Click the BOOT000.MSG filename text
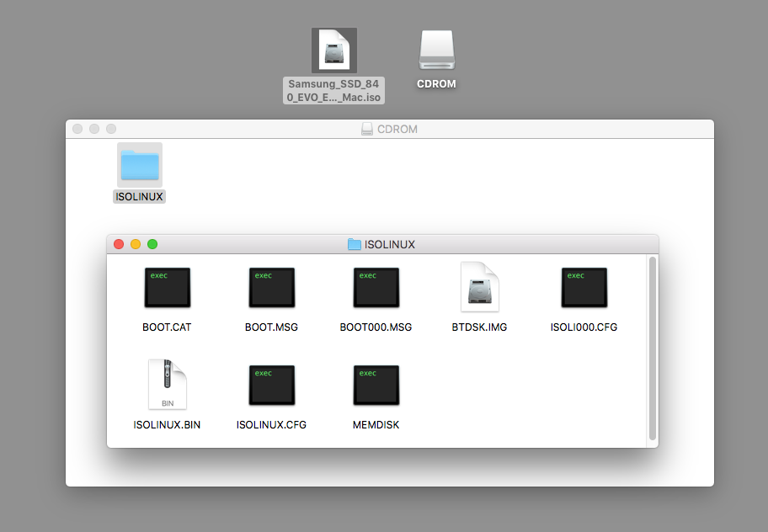The width and height of the screenshot is (768, 532). click(x=376, y=327)
